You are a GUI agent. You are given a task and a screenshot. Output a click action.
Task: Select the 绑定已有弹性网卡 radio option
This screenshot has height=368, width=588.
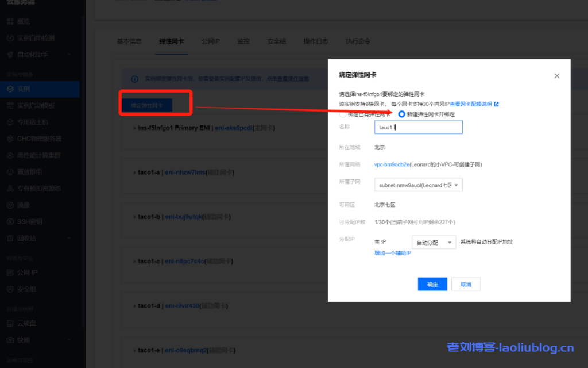(x=343, y=114)
